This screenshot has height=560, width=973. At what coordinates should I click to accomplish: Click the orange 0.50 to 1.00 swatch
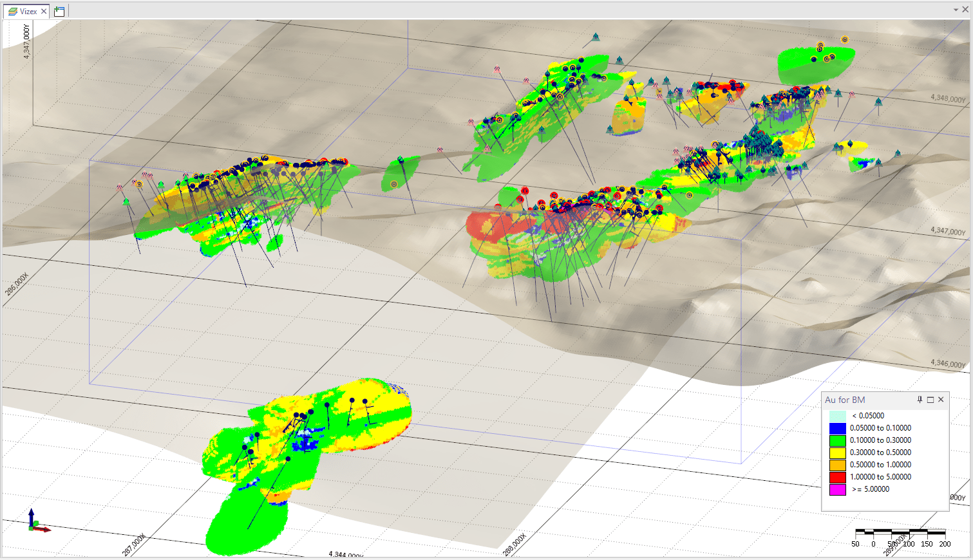click(x=837, y=465)
